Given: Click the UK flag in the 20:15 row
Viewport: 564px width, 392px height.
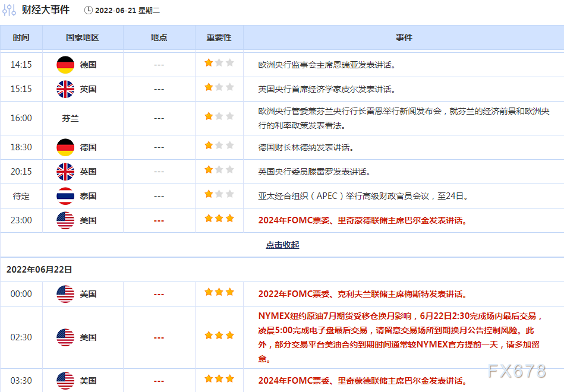Looking at the screenshot, I should (x=65, y=172).
